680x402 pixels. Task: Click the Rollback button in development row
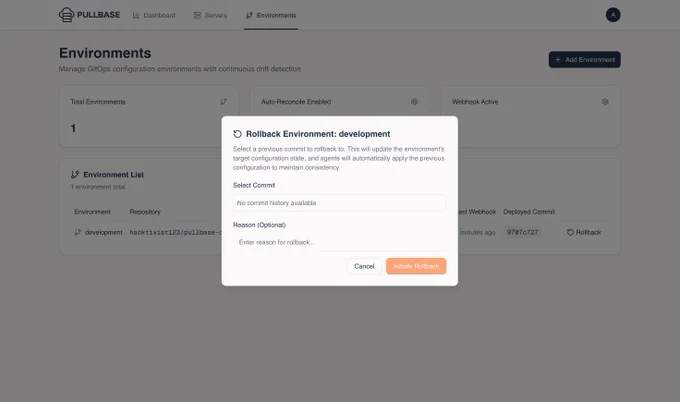point(584,232)
